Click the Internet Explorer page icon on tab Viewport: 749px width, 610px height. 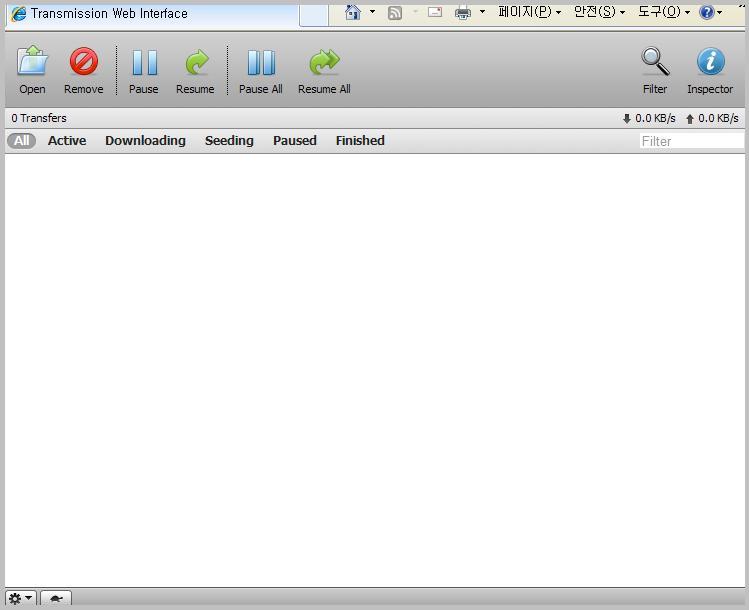click(x=19, y=13)
